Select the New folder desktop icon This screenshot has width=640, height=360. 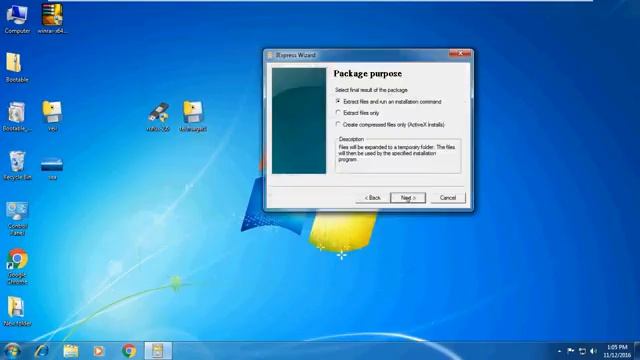[x=17, y=312]
